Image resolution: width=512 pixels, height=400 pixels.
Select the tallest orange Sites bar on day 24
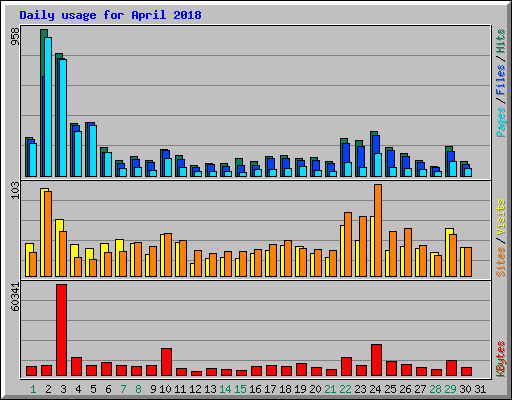(x=378, y=230)
